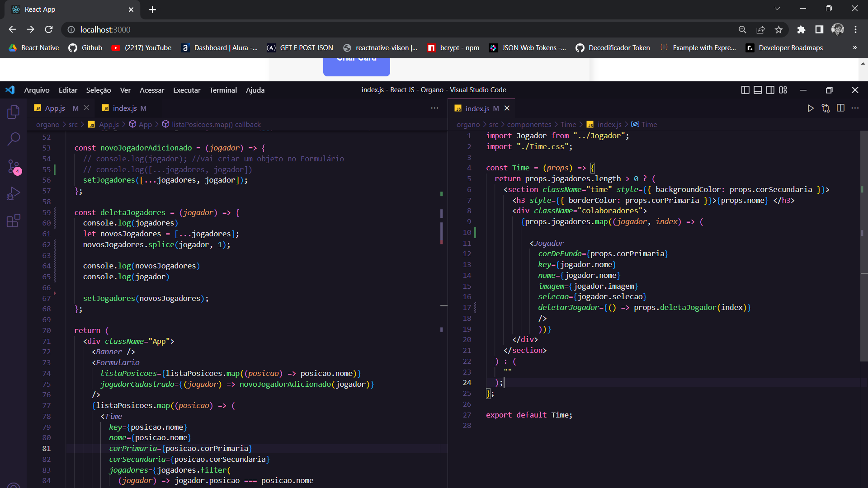Open Source Control view with badge 4
868x488 pixels.
pos(14,167)
